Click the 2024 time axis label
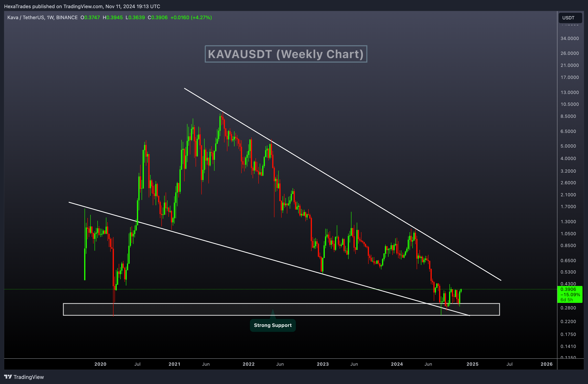Screen dimensions: 588x384 click(x=397, y=364)
